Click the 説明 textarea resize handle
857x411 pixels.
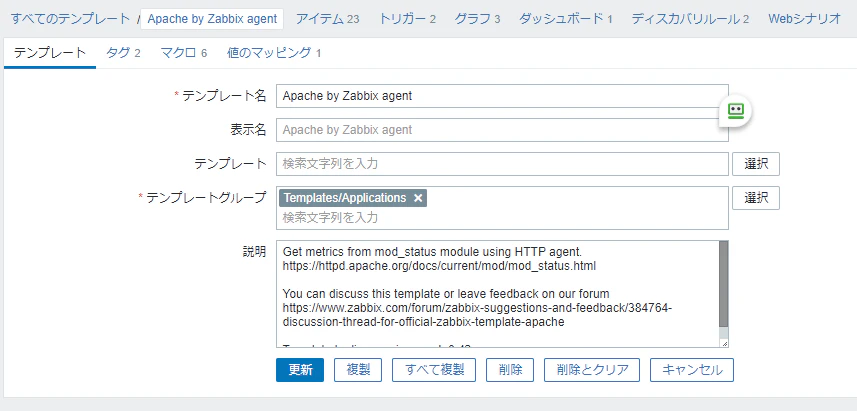point(724,343)
